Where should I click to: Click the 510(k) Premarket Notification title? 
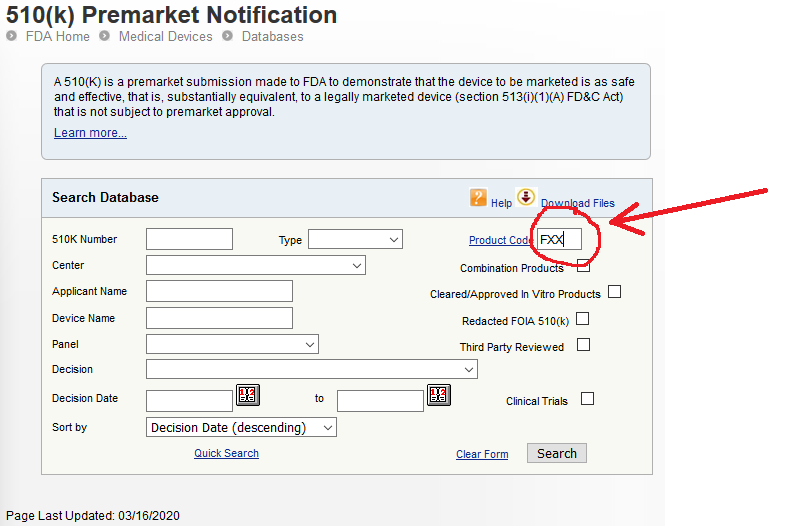click(x=171, y=15)
